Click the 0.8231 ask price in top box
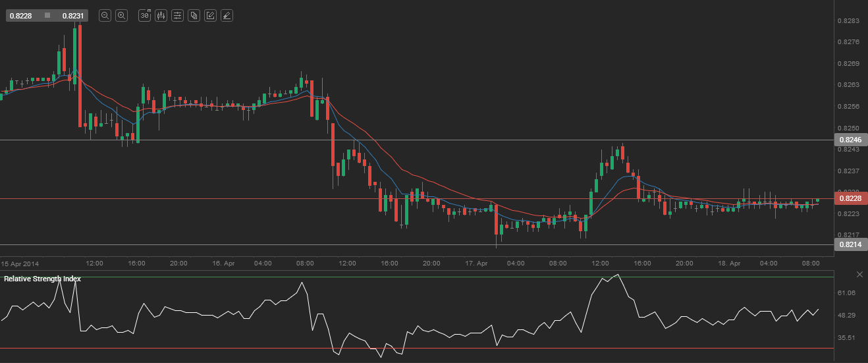Viewport: 868px width, 363px height. [x=72, y=15]
